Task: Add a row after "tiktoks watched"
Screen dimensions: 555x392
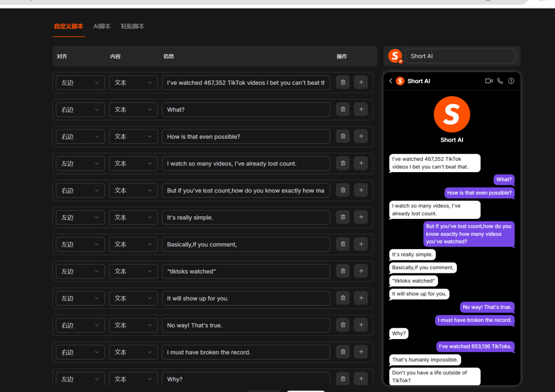Action: pyautogui.click(x=361, y=271)
